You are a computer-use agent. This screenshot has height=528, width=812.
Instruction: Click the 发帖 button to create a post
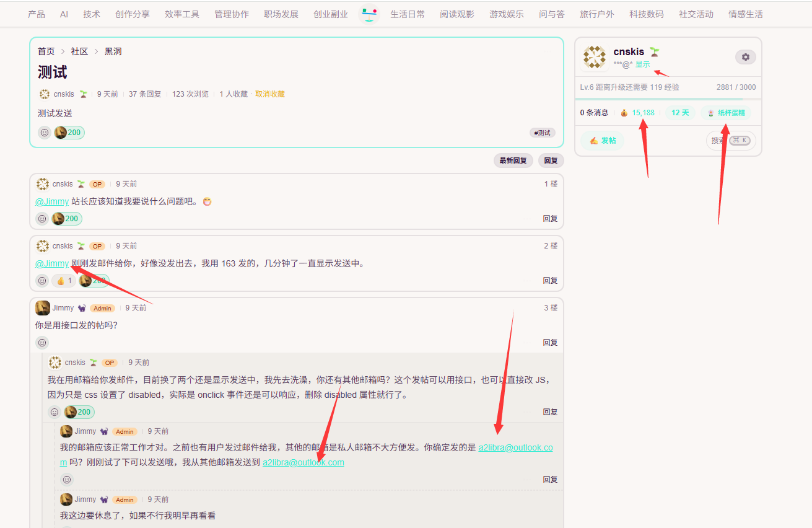(603, 141)
